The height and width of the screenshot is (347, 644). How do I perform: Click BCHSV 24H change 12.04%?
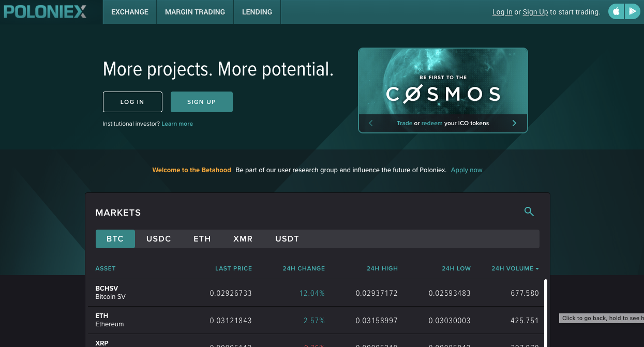coord(312,293)
